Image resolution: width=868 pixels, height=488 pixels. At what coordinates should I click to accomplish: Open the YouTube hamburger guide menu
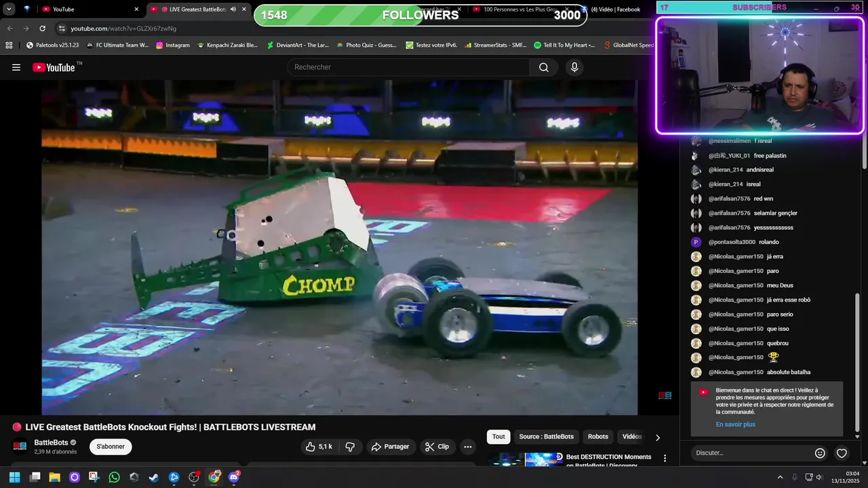[x=16, y=67]
